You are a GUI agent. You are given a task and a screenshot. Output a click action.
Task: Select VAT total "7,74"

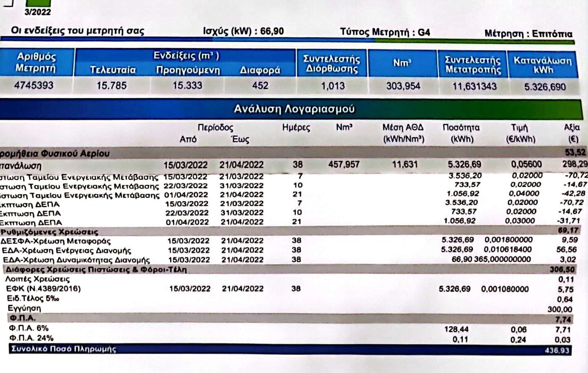[x=563, y=320]
